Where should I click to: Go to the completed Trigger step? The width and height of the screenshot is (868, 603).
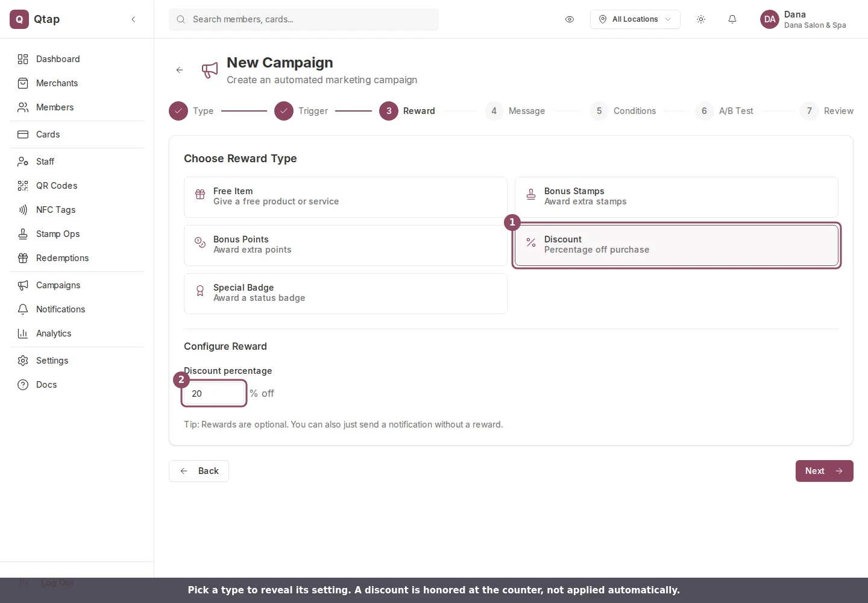(x=301, y=111)
